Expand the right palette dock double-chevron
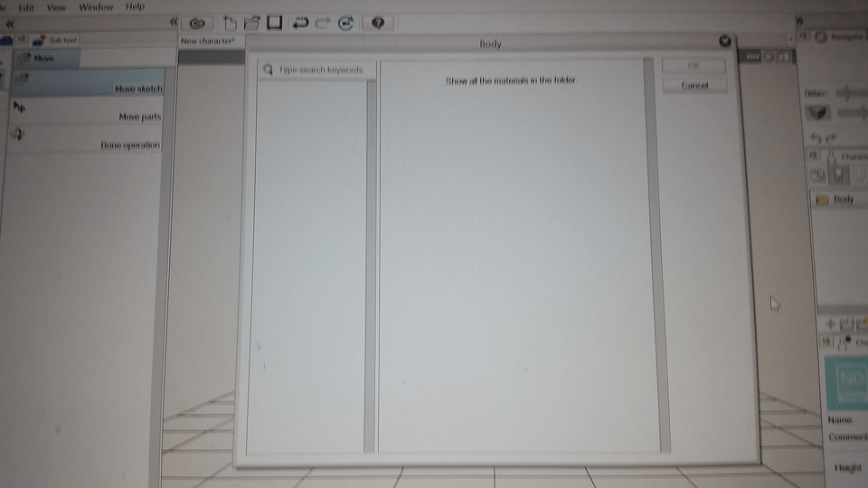This screenshot has height=488, width=868. (x=798, y=21)
